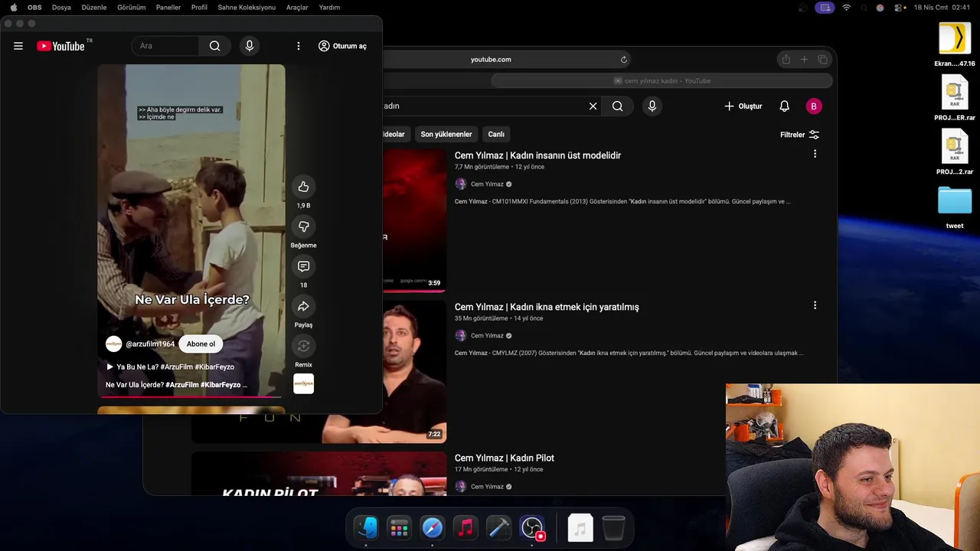The width and height of the screenshot is (980, 551).
Task: Open 'Kadın ikna etmek için yaratılmış' video title
Action: (547, 307)
